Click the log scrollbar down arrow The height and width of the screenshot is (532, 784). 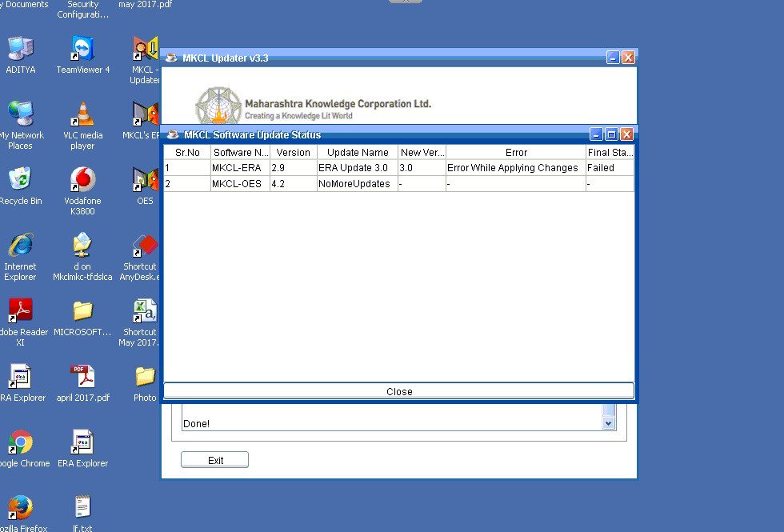tap(609, 423)
